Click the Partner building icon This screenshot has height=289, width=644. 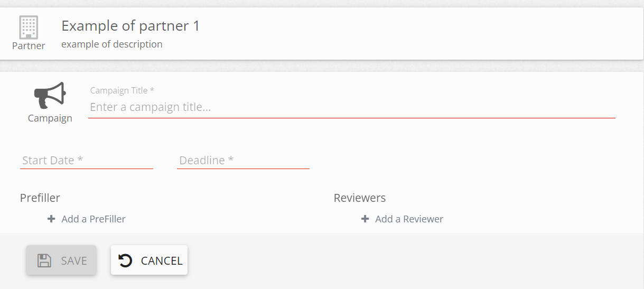tap(29, 27)
